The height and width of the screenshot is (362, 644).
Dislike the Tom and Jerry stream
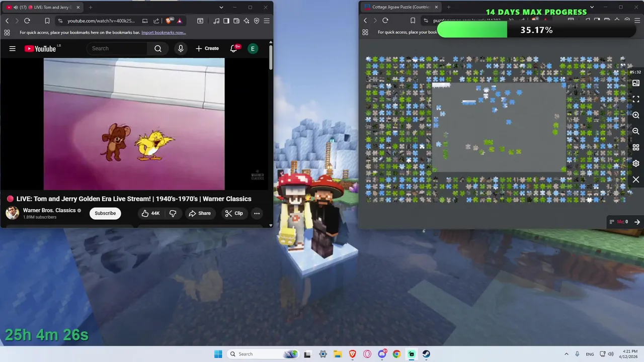(x=173, y=213)
